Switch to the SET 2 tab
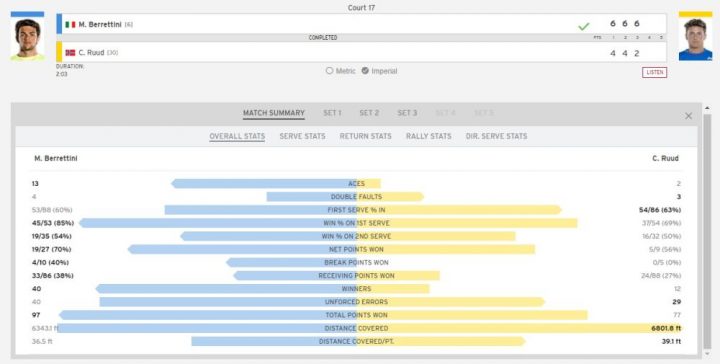 [369, 113]
